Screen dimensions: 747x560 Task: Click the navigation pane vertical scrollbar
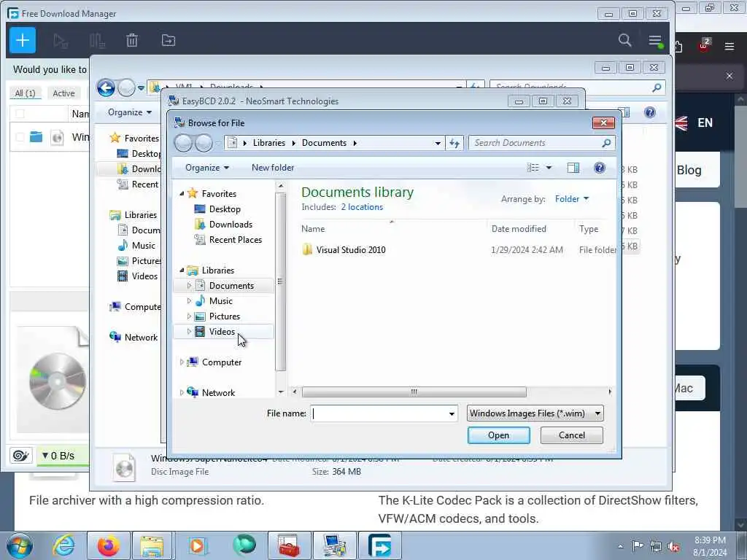tap(281, 281)
